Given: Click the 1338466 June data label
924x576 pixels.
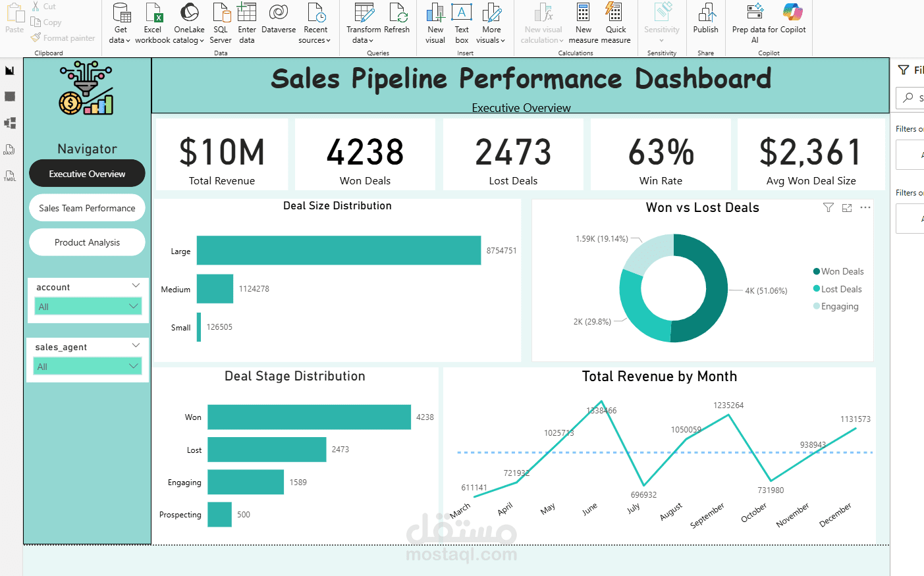Looking at the screenshot, I should [601, 411].
